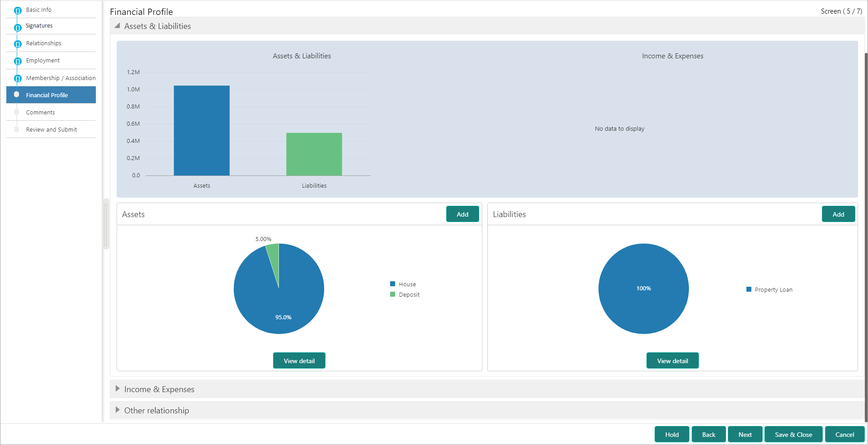
Task: View detail of Assets
Action: click(299, 360)
